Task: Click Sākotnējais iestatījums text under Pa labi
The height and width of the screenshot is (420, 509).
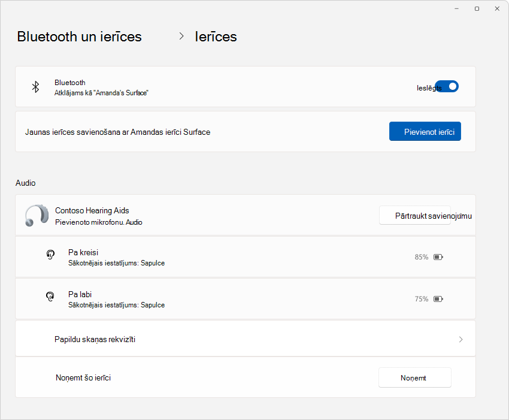Action: click(x=117, y=305)
